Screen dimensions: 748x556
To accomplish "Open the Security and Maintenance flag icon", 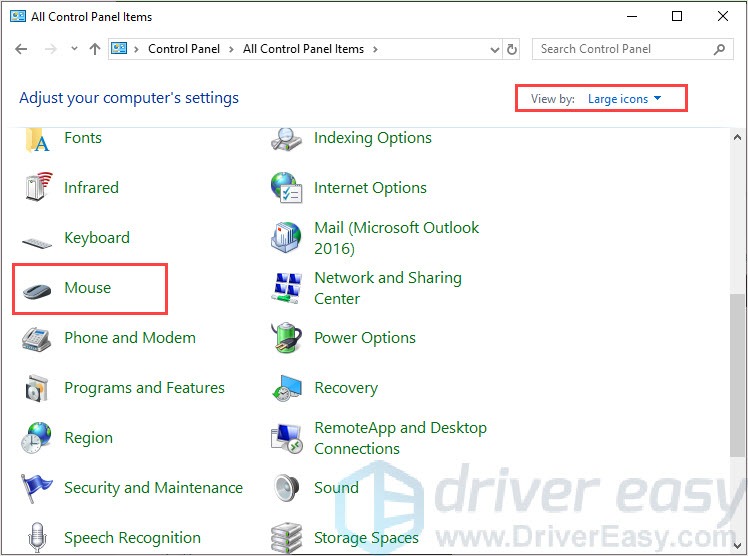I will coord(37,488).
